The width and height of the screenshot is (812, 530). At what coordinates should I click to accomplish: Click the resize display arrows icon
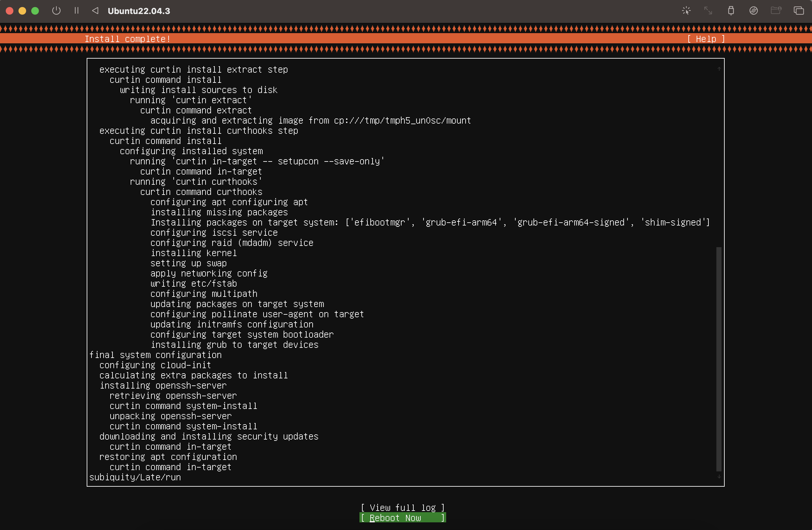[x=708, y=11]
